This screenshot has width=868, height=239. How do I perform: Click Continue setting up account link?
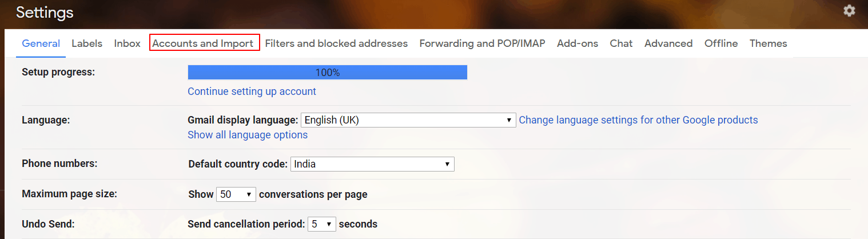[252, 91]
